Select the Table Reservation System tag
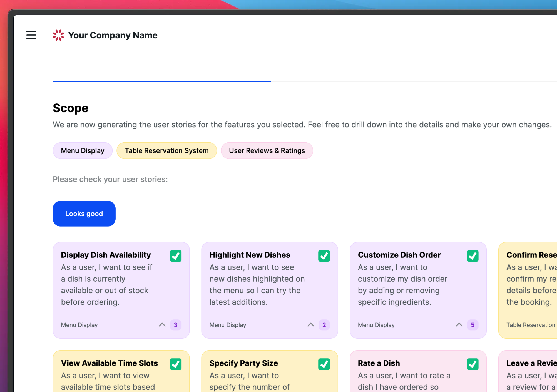 pos(166,151)
